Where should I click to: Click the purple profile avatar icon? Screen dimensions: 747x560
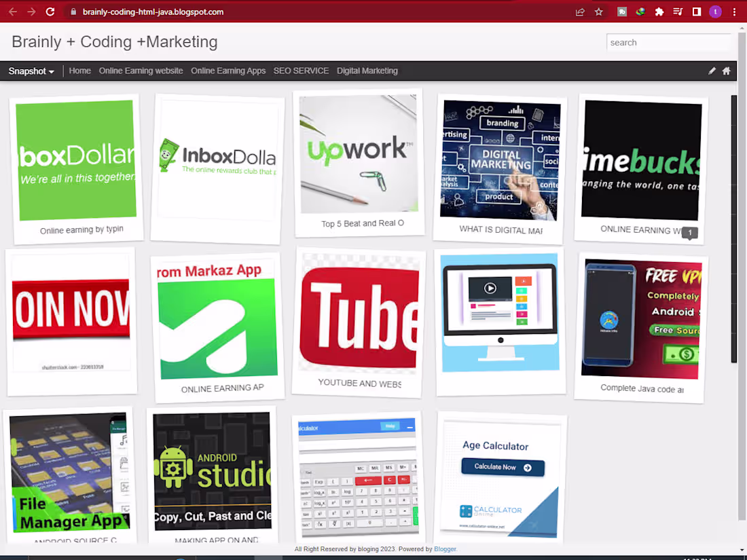pos(714,12)
